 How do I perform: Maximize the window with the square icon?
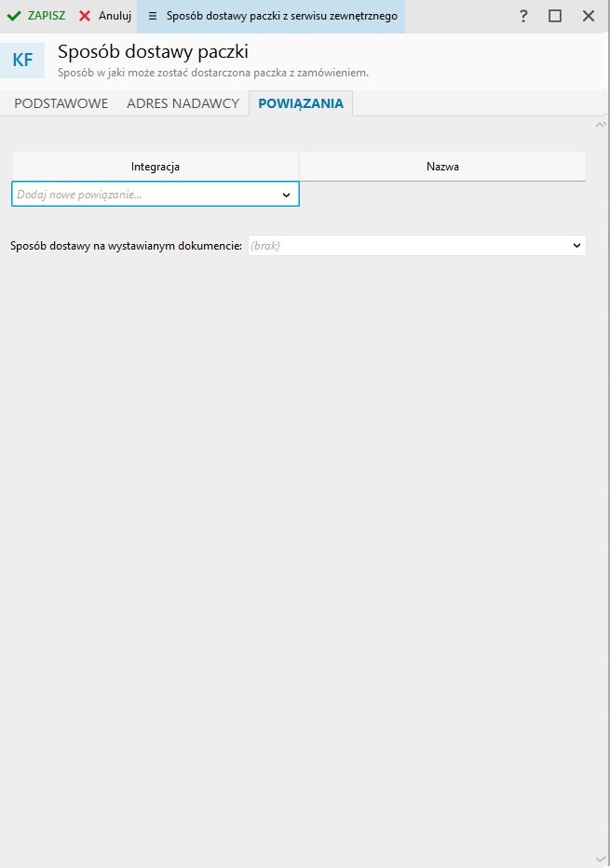555,16
